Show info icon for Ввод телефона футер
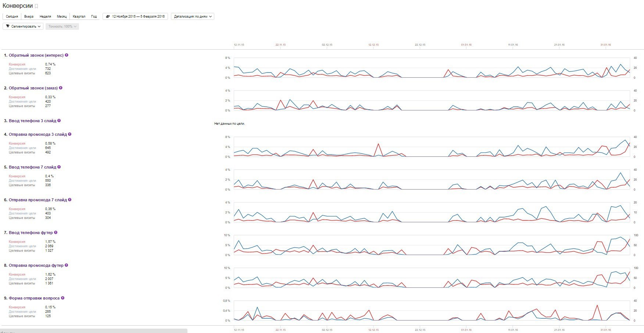 pyautogui.click(x=56, y=233)
